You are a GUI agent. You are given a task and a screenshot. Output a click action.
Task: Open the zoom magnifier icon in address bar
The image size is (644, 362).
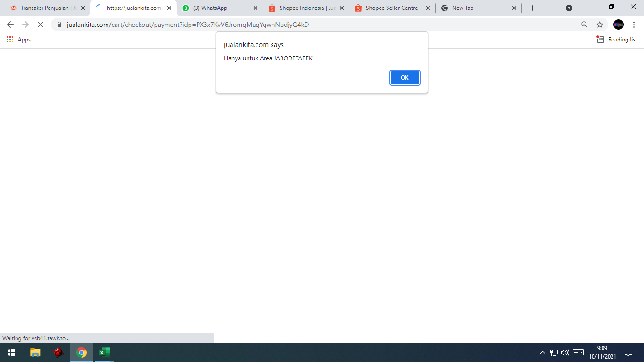point(585,25)
